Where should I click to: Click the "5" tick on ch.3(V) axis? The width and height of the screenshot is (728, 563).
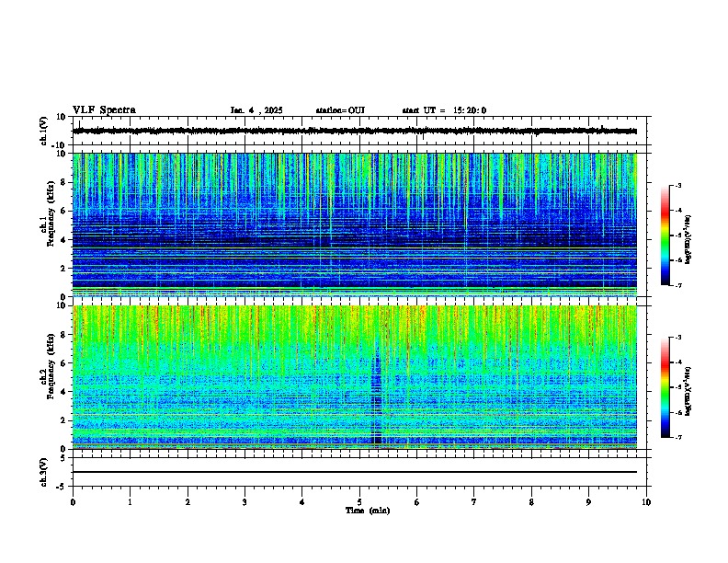pyautogui.click(x=63, y=458)
